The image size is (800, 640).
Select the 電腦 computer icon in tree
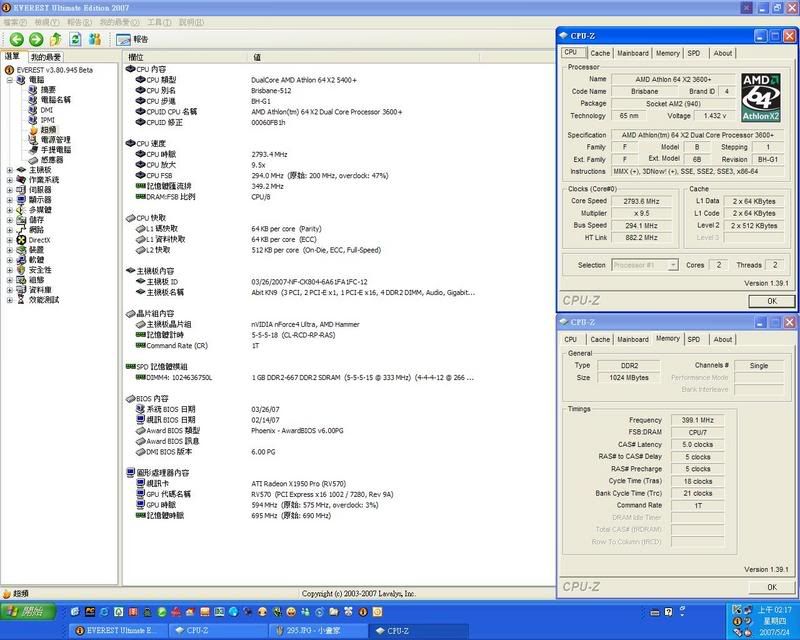pos(21,80)
